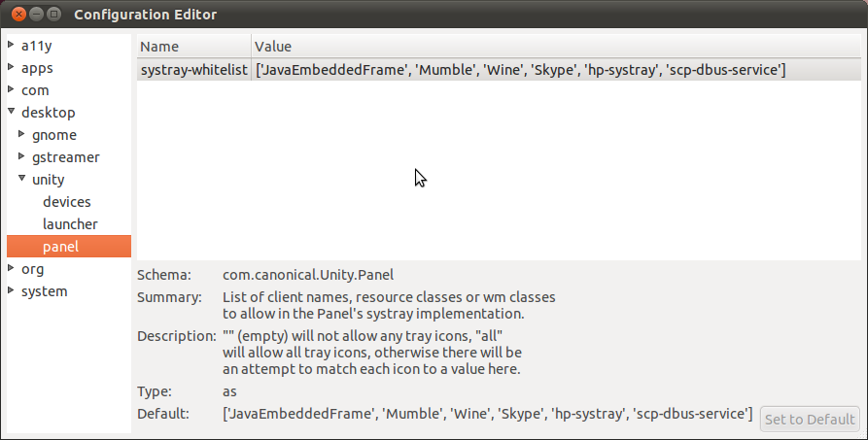Select the gstreamer tree label
868x440 pixels.
pos(65,157)
